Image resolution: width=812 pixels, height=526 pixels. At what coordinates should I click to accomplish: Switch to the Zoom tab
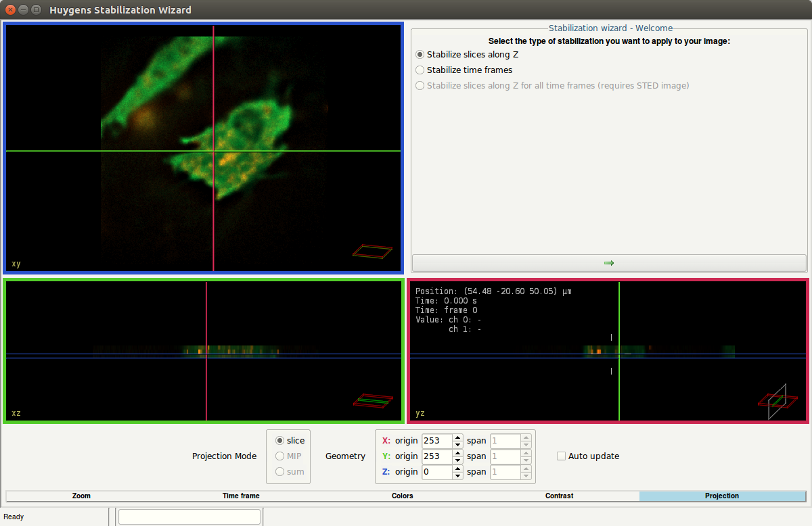pyautogui.click(x=82, y=496)
